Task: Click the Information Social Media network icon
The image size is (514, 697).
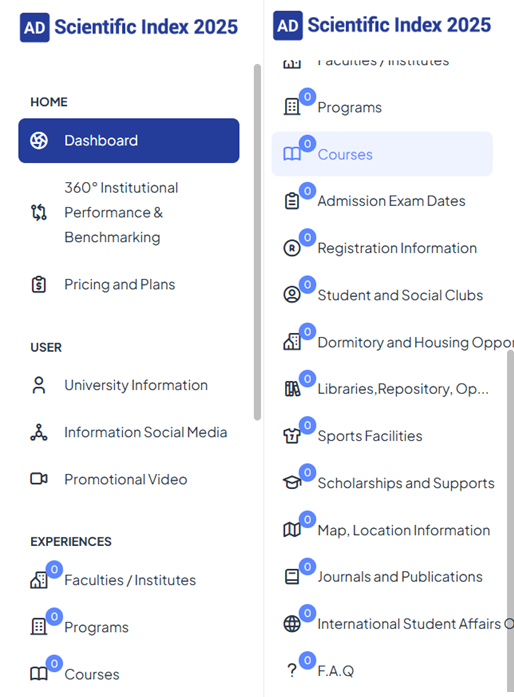Action: click(x=39, y=432)
